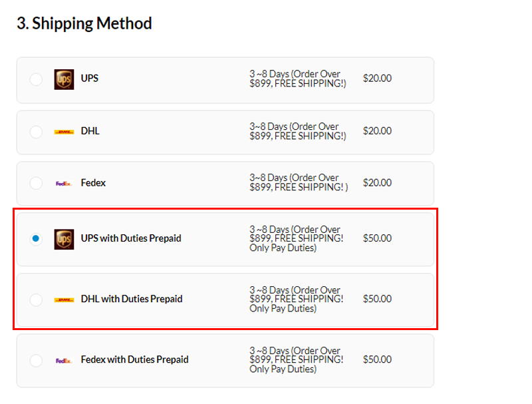
Task: Click the DHL with Duties Prepaid label
Action: (x=132, y=299)
